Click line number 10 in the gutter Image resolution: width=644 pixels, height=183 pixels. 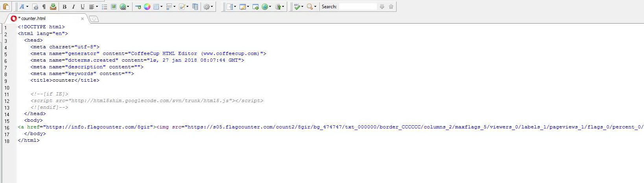(7, 88)
